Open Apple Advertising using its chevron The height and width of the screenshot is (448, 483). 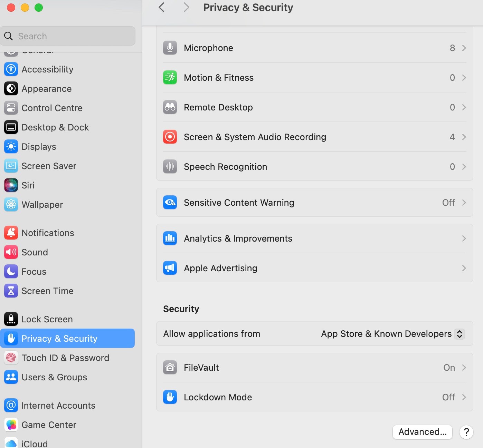[x=464, y=268]
